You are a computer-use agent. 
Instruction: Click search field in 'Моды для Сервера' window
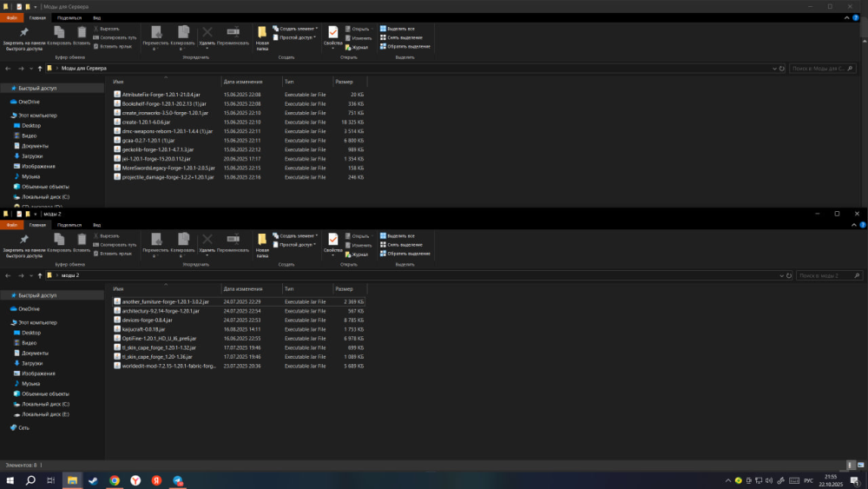pos(822,68)
